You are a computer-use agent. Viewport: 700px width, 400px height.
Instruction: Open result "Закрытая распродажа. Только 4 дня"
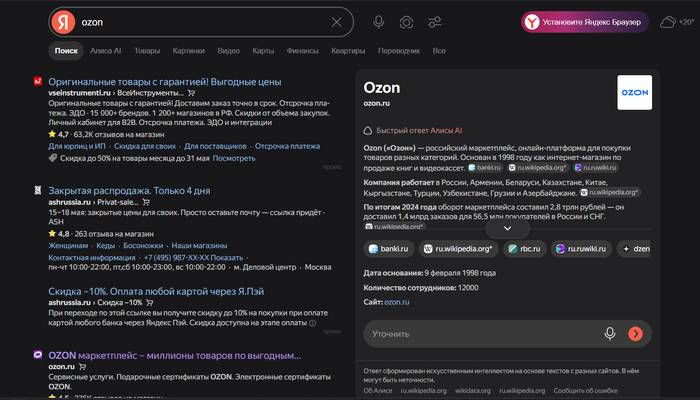[129, 191]
